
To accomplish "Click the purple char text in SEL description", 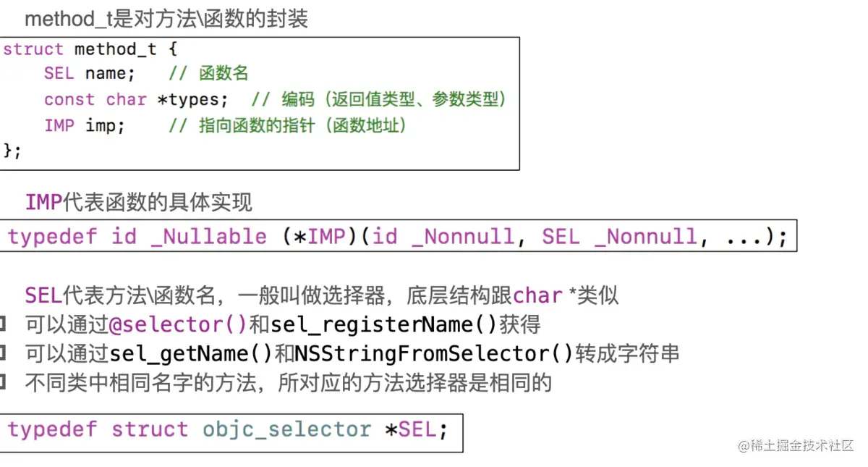I will tap(537, 295).
